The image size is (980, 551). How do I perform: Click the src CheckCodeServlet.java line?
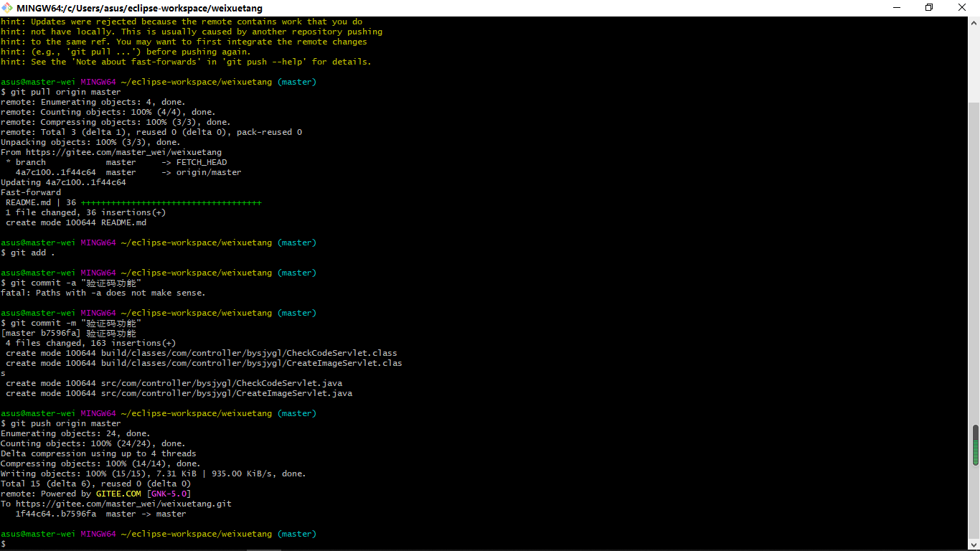pyautogui.click(x=174, y=383)
